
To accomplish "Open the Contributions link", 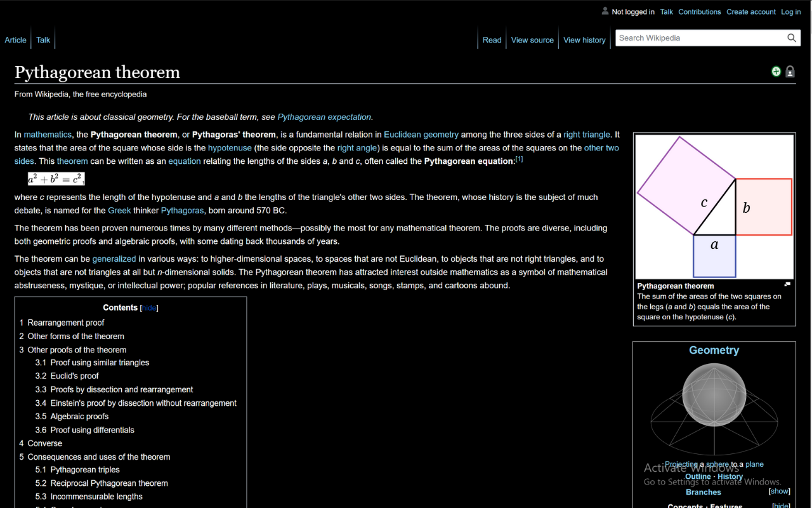I will 700,12.
